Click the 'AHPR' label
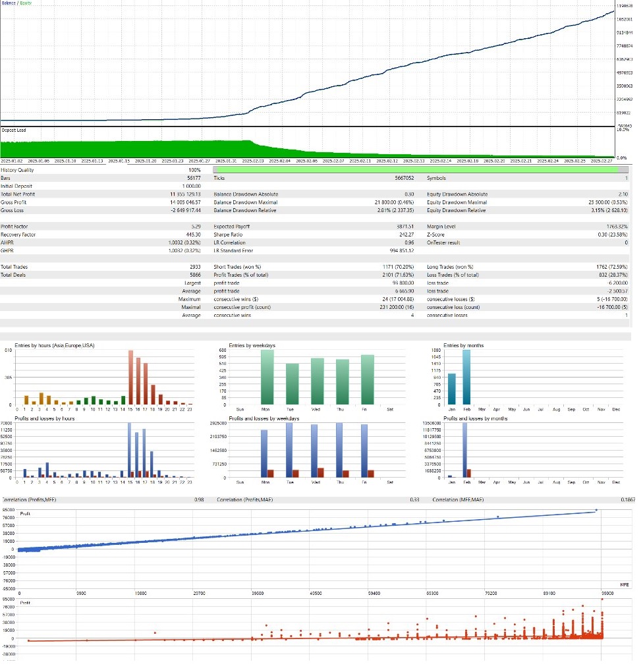The image size is (643, 672). (x=7, y=246)
